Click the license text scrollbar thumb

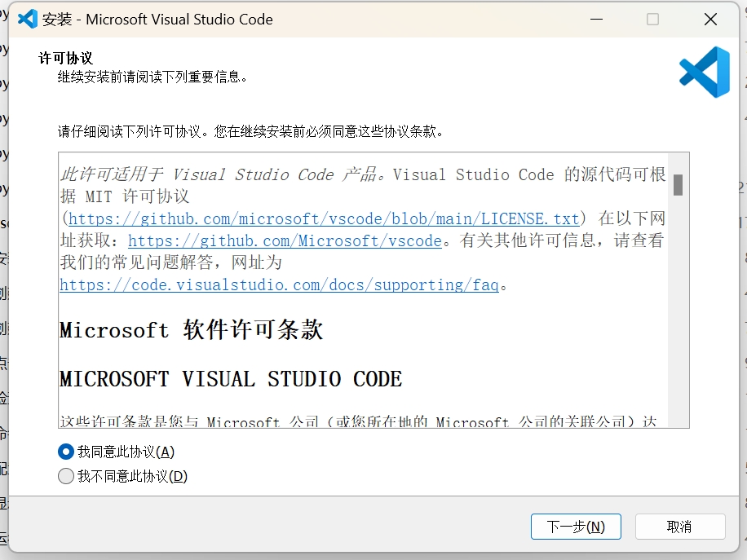[x=678, y=186]
